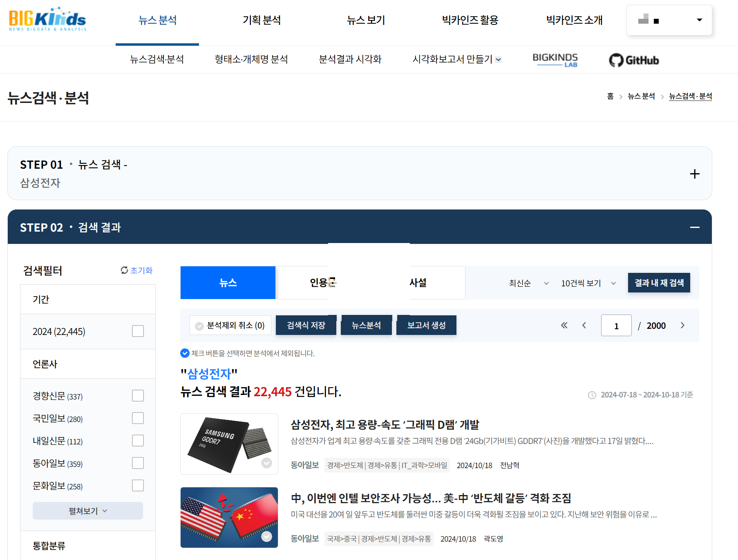
Task: Open the 뉴스 분석 main menu
Action: click(157, 20)
